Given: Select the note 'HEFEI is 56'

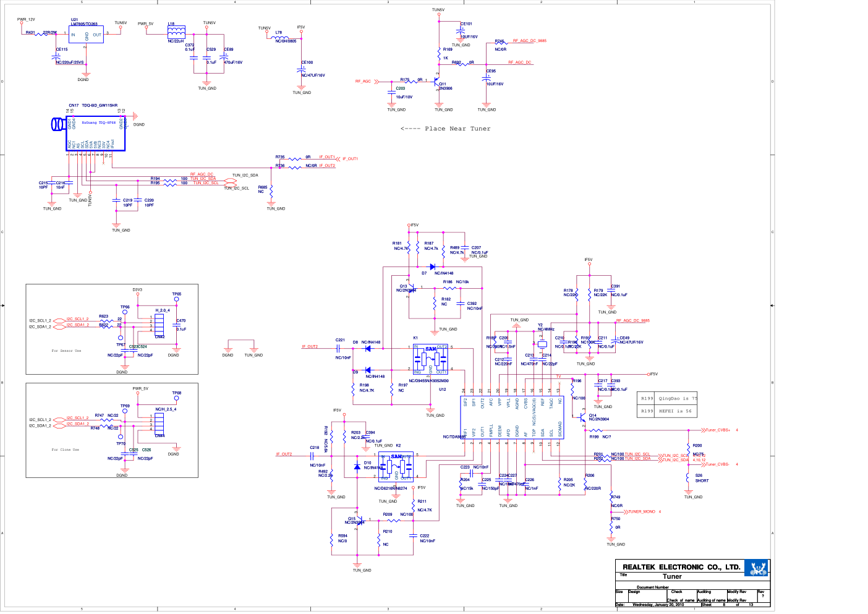Looking at the screenshot, I should [x=676, y=411].
